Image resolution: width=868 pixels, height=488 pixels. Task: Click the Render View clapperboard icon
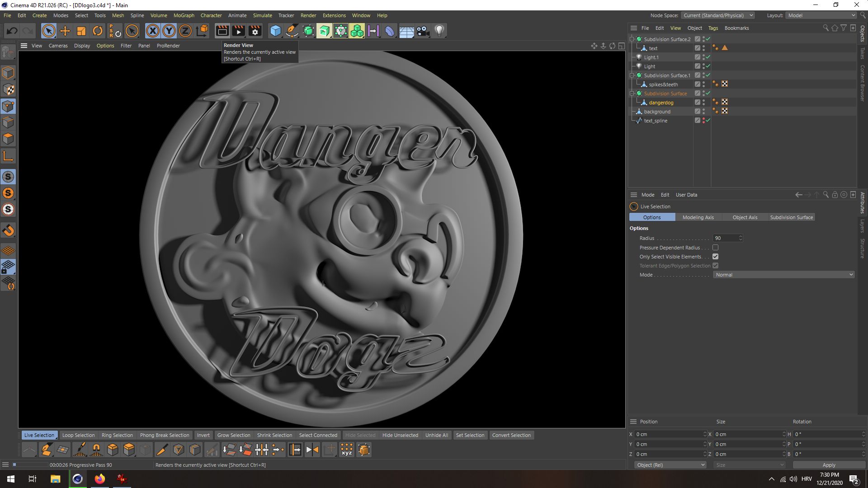[222, 31]
